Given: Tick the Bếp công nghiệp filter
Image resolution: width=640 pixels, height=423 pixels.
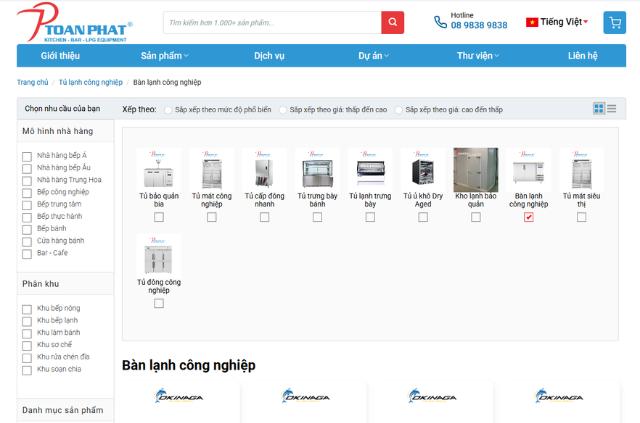Looking at the screenshot, I should point(27,193).
